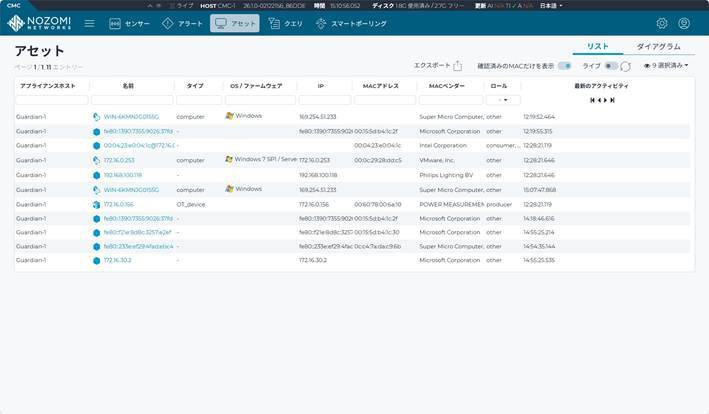Click the 名前 column filter field

(x=132, y=100)
